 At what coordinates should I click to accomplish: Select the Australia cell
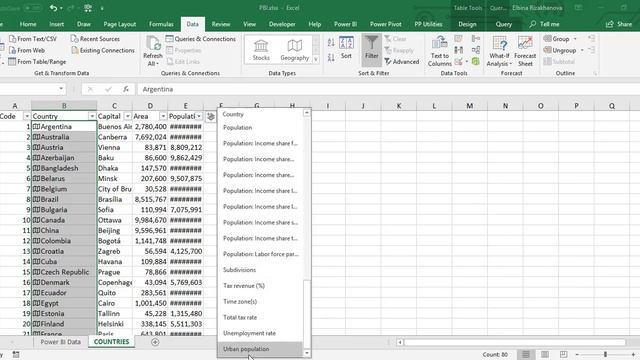[64, 137]
